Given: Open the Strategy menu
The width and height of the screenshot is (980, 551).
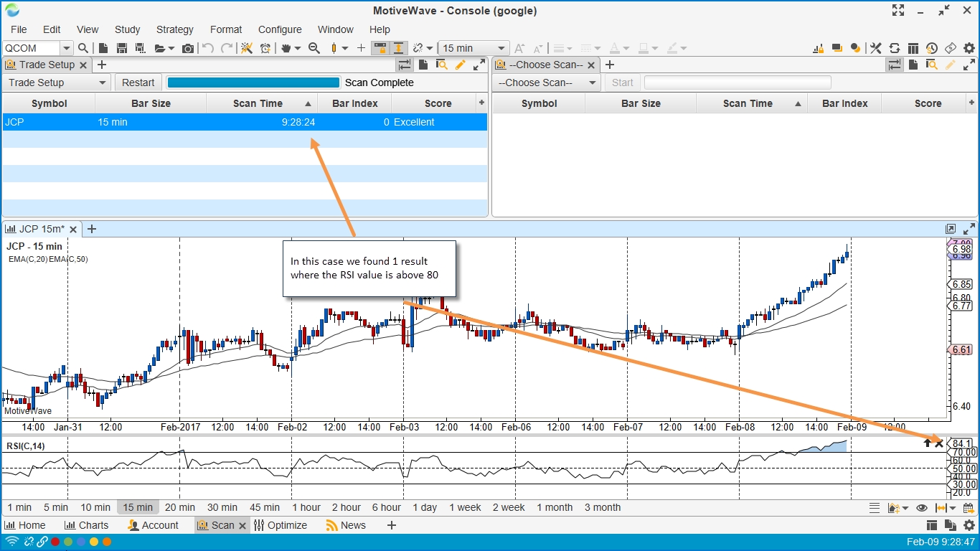Looking at the screenshot, I should (174, 29).
